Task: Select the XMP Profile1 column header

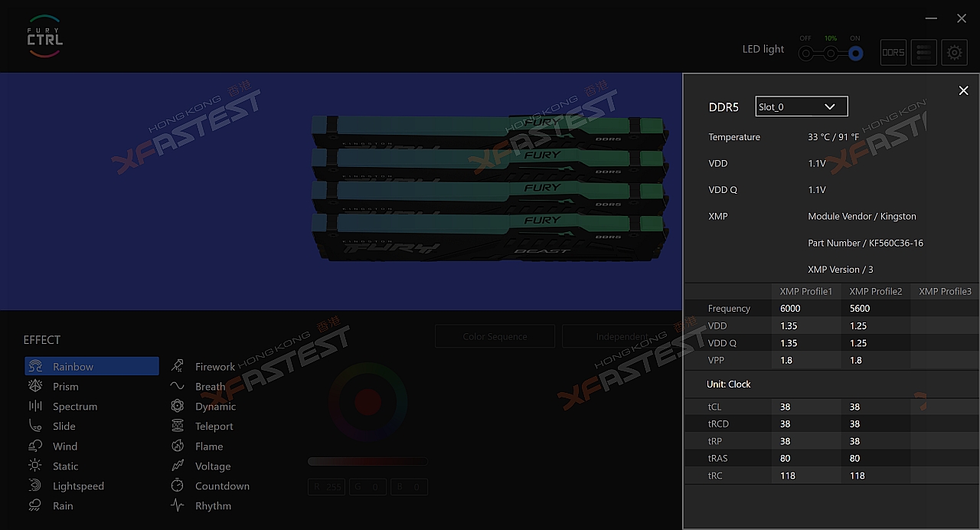Action: 805,291
